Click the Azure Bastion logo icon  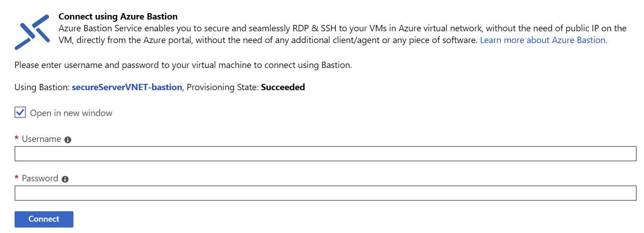click(x=32, y=31)
